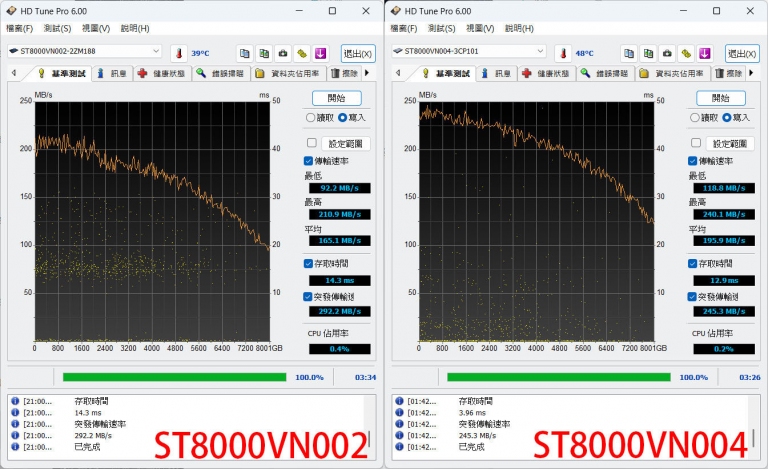Click thermometer icon in right ST8000VN004 window

(x=563, y=53)
